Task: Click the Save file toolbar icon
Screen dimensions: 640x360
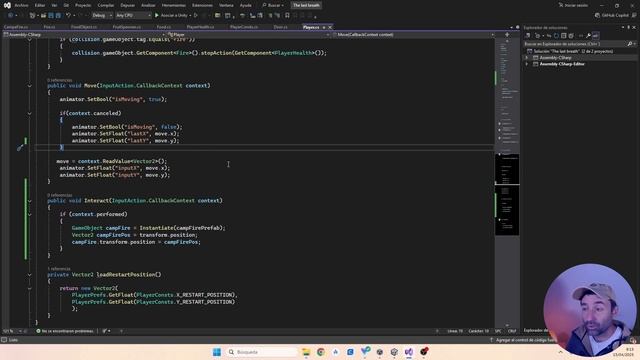Action: (51, 15)
